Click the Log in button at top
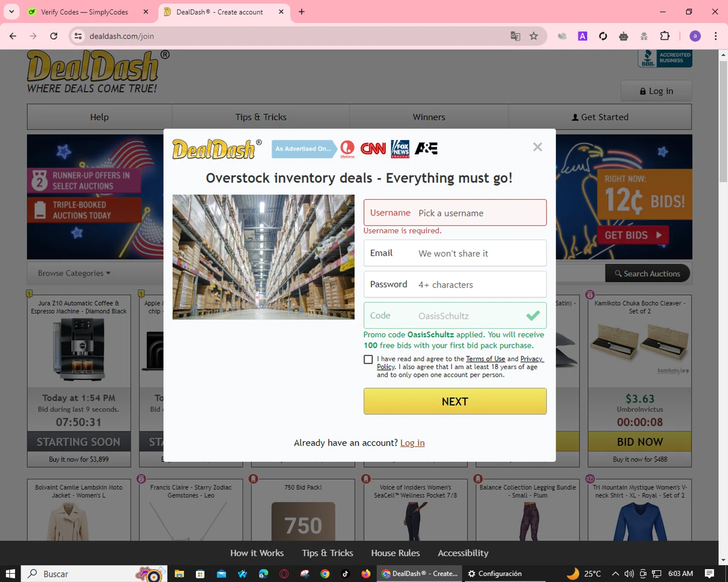The image size is (728, 582). pos(656,91)
